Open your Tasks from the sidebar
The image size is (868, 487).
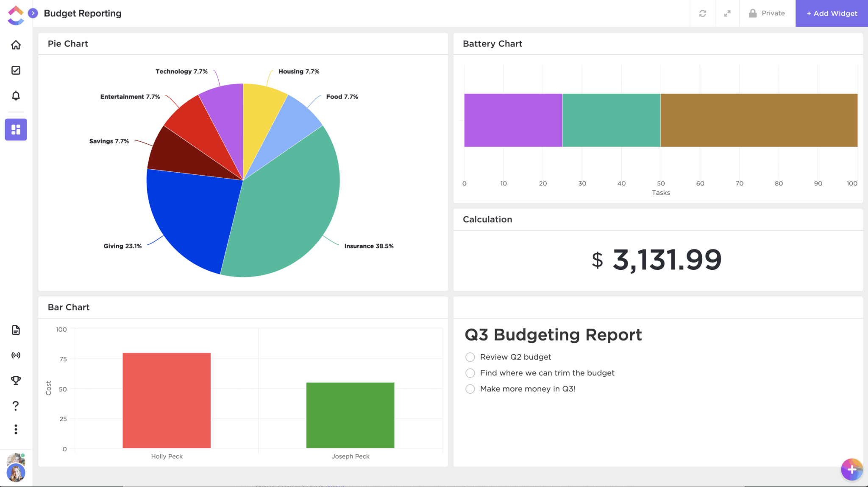[x=16, y=70]
